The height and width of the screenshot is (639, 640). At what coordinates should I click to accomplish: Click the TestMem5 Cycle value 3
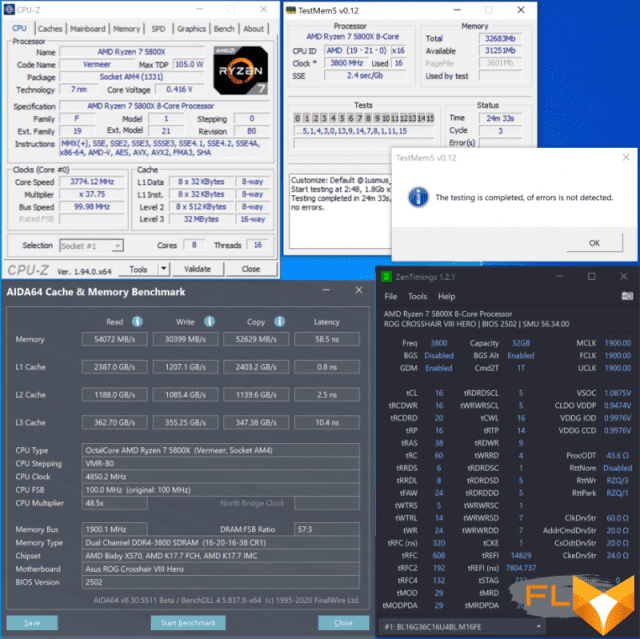500,131
